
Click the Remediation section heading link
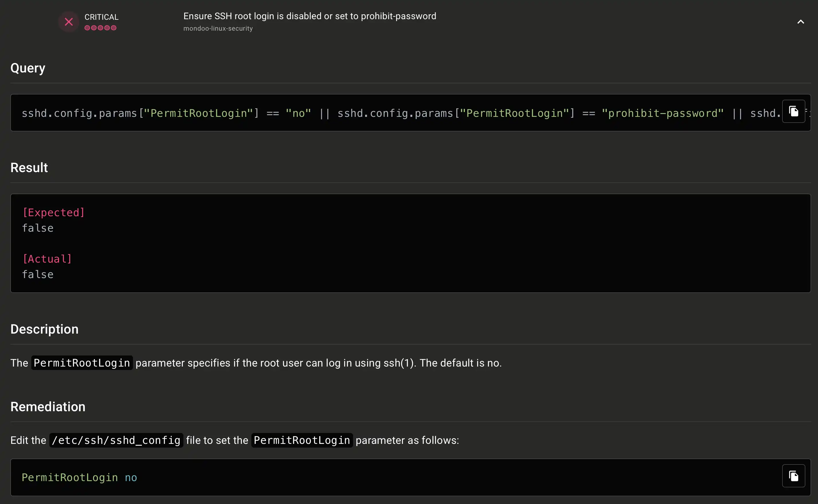pos(48,406)
